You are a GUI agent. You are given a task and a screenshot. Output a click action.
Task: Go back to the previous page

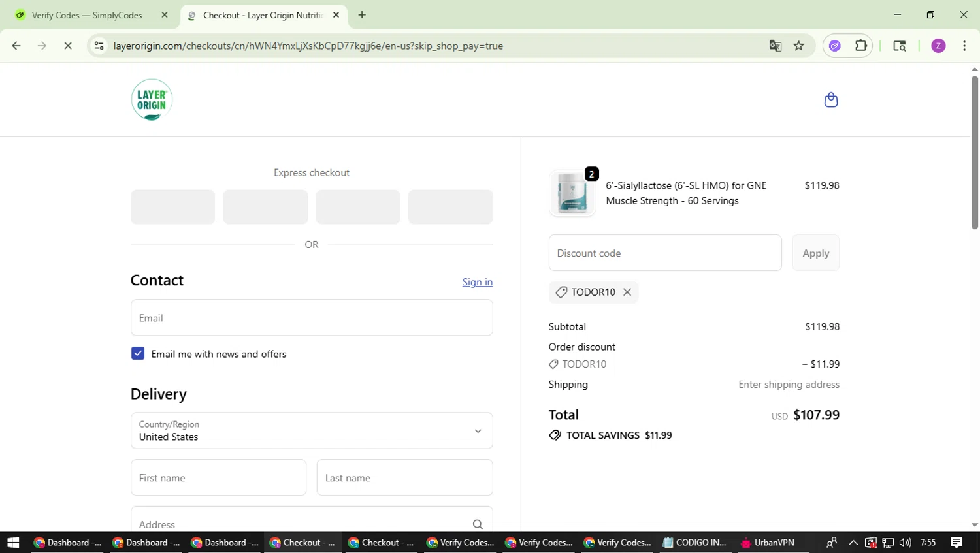[16, 46]
